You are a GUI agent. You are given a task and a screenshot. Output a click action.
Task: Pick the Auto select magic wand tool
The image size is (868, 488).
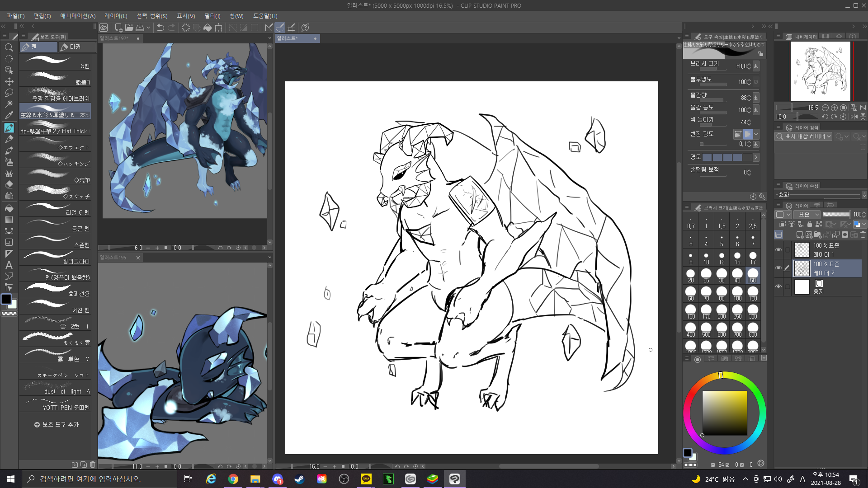9,104
